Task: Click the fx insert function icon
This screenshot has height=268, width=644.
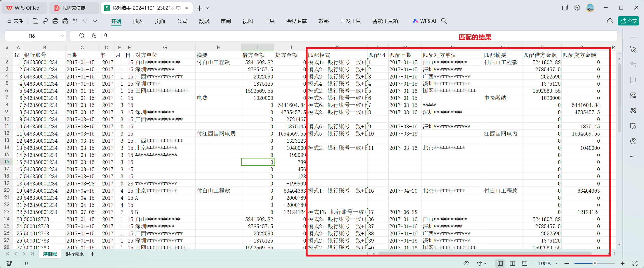Action: (x=94, y=36)
